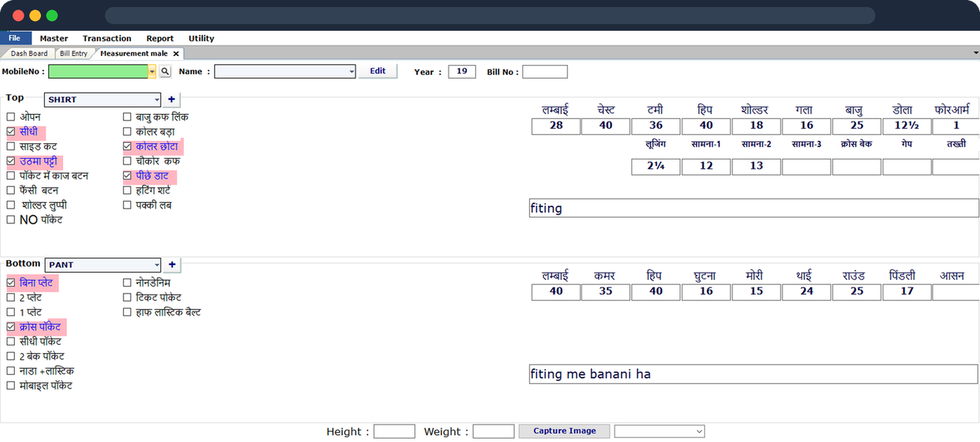Add a new Top garment type with plus
Viewport: 980px width, 442px height.
coord(171,99)
